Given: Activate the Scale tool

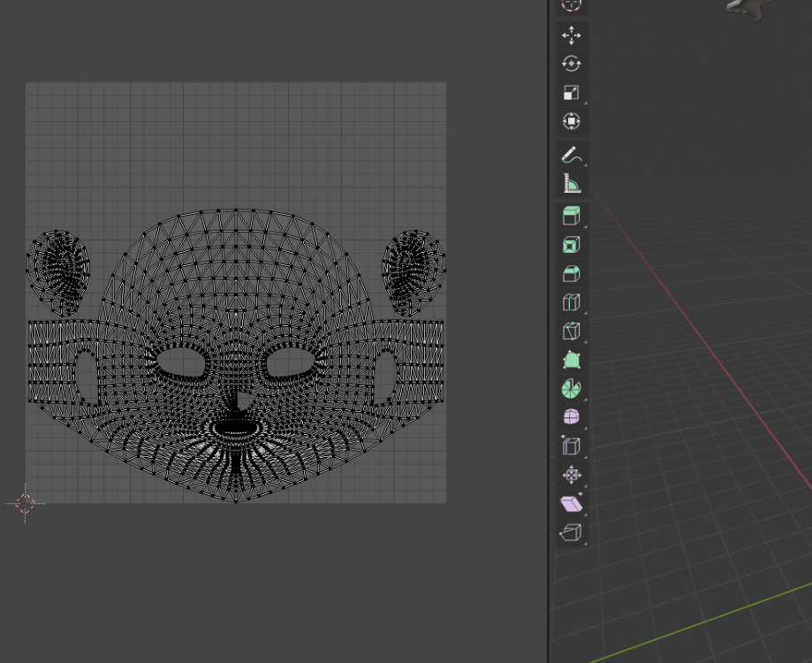Looking at the screenshot, I should coord(572,93).
